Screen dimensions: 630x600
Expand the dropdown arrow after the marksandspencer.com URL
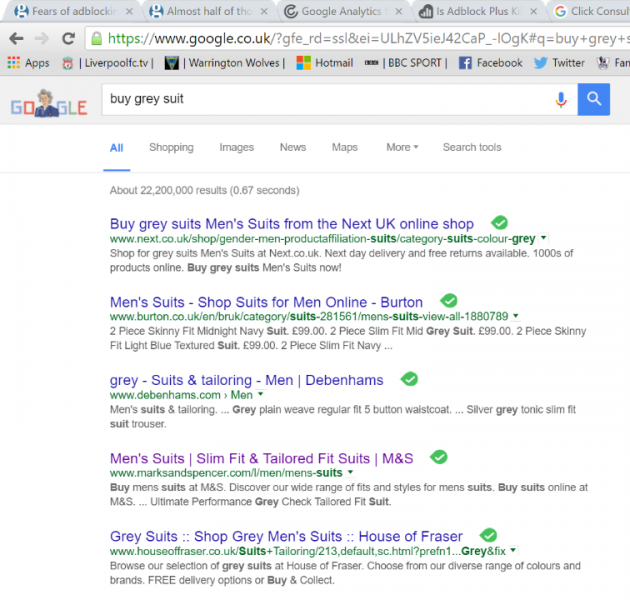(x=350, y=472)
